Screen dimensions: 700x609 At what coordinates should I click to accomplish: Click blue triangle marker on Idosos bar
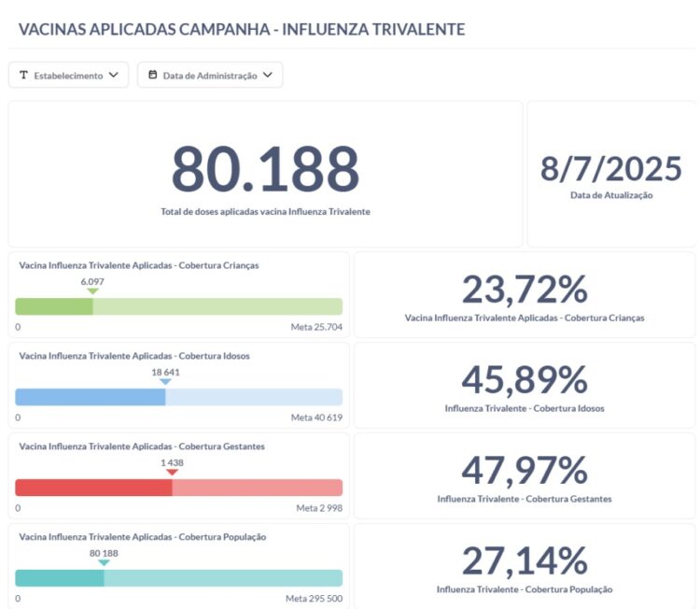coord(165,382)
